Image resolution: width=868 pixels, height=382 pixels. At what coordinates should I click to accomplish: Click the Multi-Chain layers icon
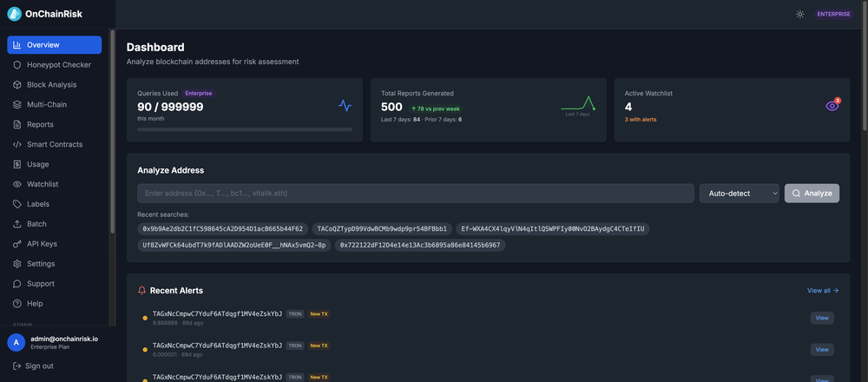[x=17, y=105]
